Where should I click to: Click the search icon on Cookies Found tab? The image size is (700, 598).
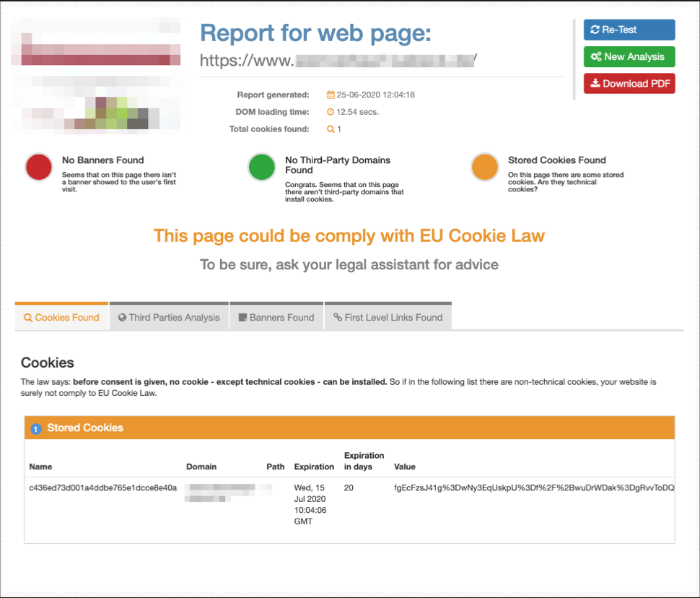[27, 317]
